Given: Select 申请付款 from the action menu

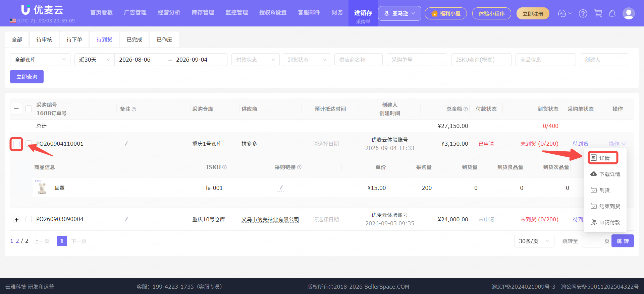Looking at the screenshot, I should 605,222.
